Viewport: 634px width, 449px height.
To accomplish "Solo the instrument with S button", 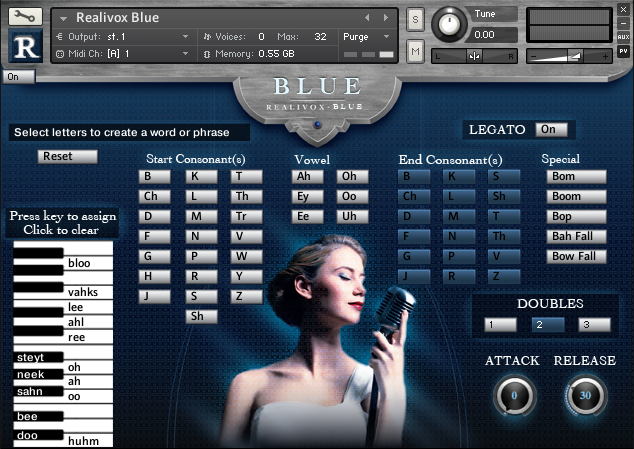I will click(415, 19).
